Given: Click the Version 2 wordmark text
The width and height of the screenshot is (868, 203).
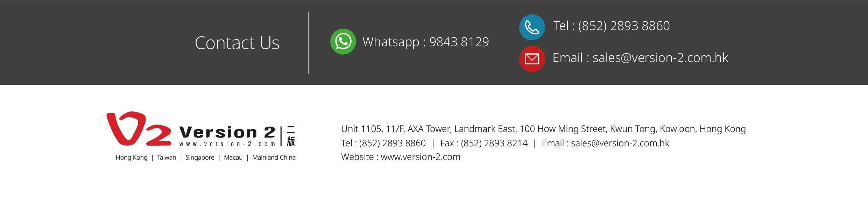Looking at the screenshot, I should click(x=227, y=132).
